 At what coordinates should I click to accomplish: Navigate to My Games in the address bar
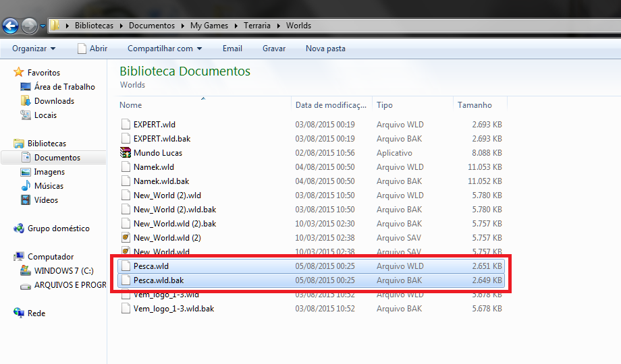tap(209, 26)
